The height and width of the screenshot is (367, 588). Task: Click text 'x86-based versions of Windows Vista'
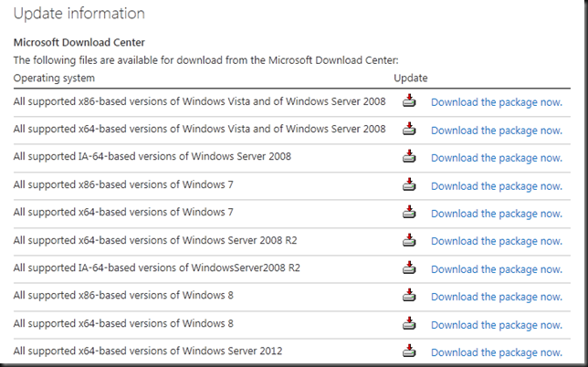[x=164, y=101]
